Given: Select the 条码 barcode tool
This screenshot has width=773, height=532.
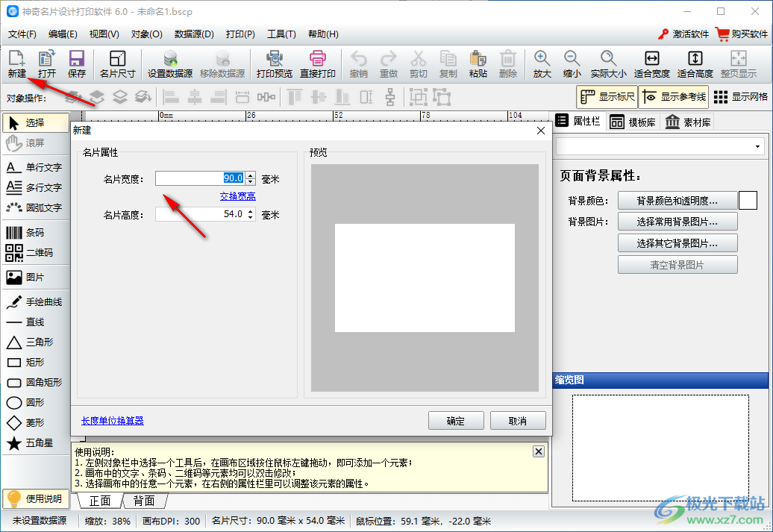Looking at the screenshot, I should click(35, 232).
